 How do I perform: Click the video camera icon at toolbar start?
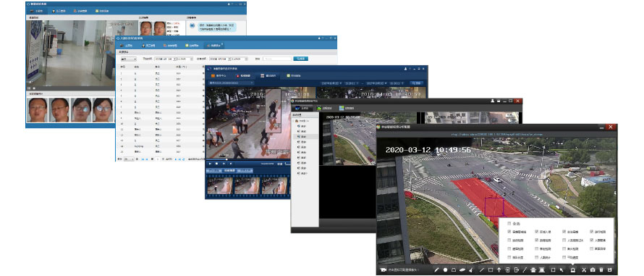384,269
